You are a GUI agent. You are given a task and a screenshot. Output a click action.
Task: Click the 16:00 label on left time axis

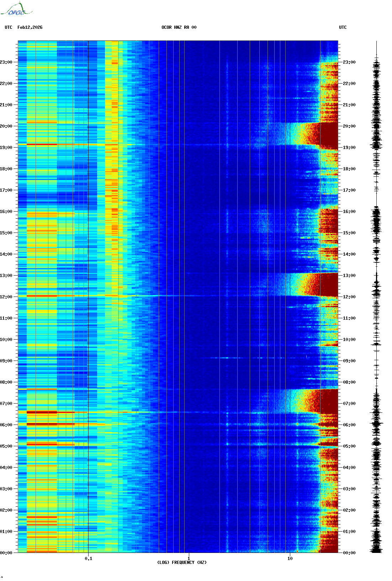pos(6,212)
